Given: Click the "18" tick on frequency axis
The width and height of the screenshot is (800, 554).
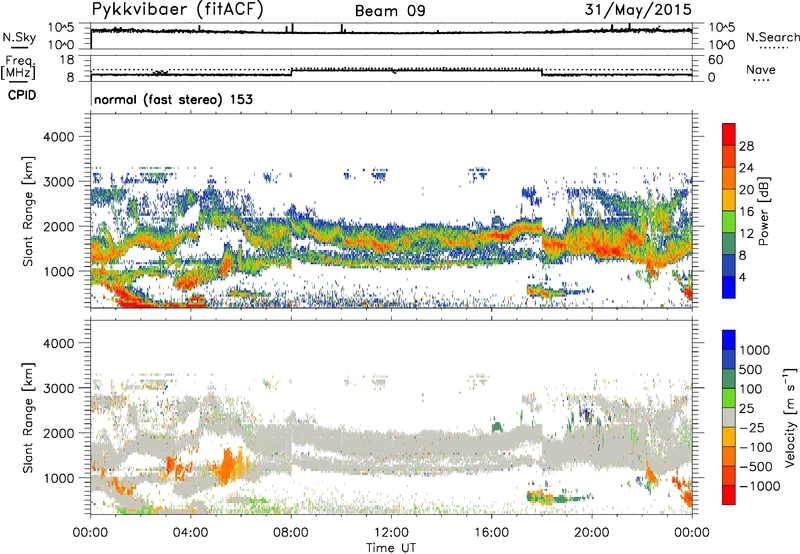Looking at the screenshot, I should point(67,60).
